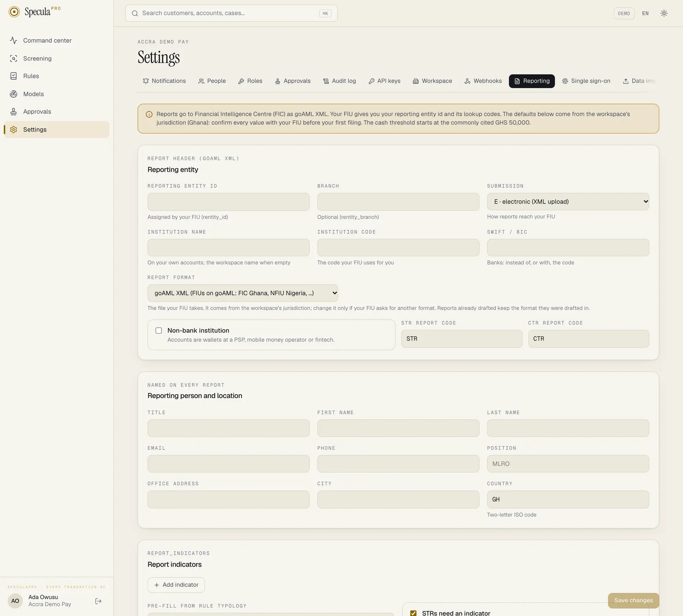Click the Email input field
The image size is (683, 616).
tap(228, 464)
